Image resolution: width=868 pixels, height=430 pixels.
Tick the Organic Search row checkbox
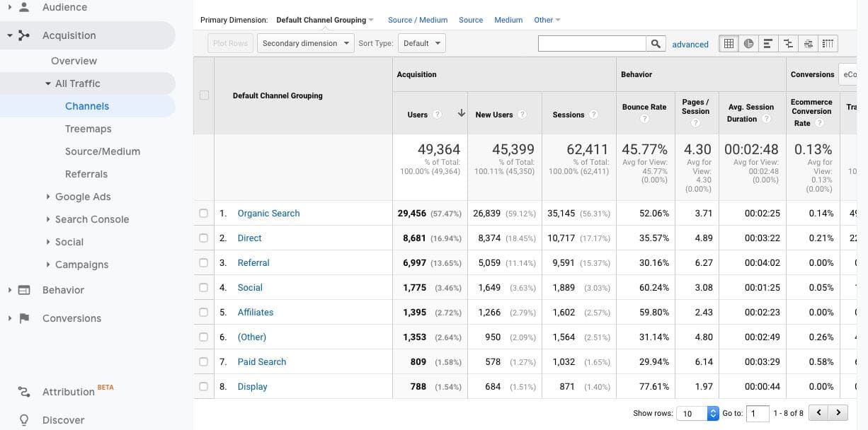204,213
